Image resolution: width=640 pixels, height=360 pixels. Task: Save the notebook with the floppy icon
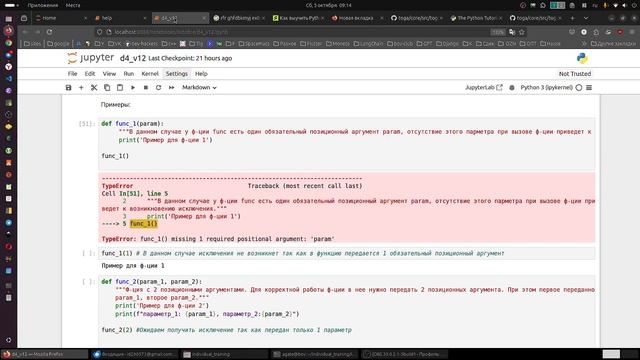pyautogui.click(x=69, y=87)
